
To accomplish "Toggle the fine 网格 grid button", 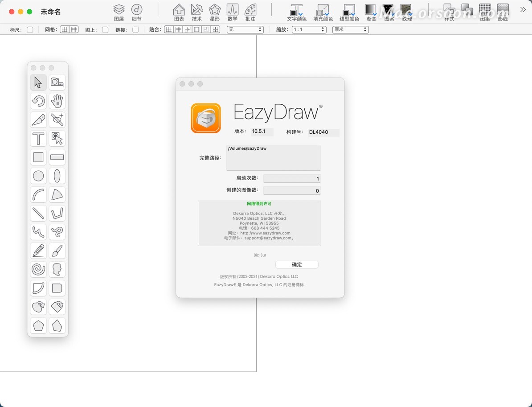I will pos(74,29).
